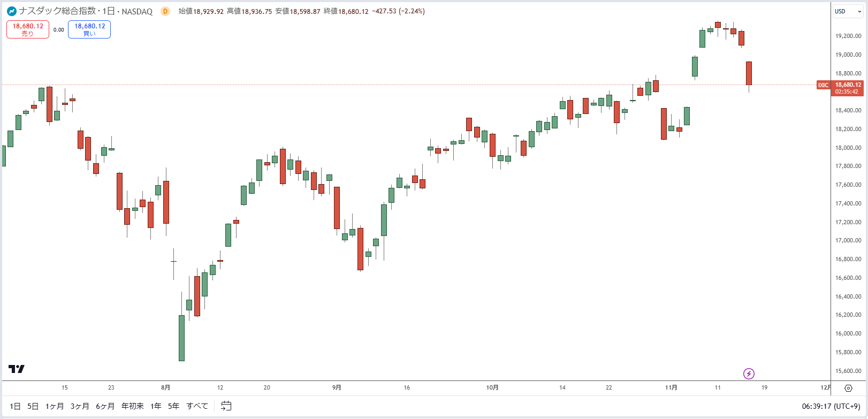Select the 6ヶ月 time range
Image resolution: width=868 pixels, height=419 pixels.
point(105,406)
